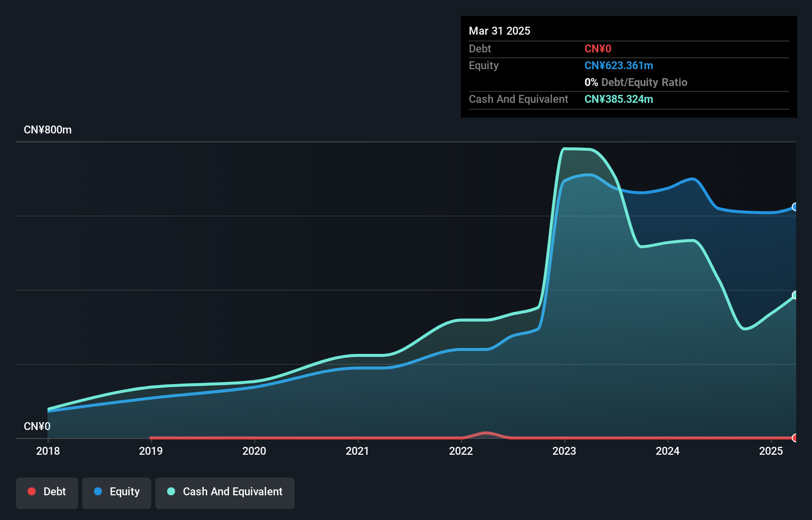Click the 2022 x-axis label
This screenshot has height=520, width=812.
[x=461, y=451]
